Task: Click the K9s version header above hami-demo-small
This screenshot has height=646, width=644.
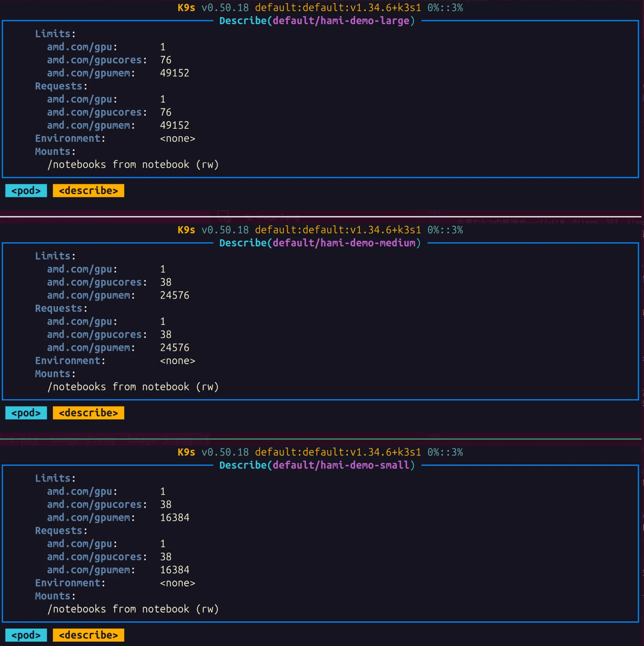Action: 320,452
